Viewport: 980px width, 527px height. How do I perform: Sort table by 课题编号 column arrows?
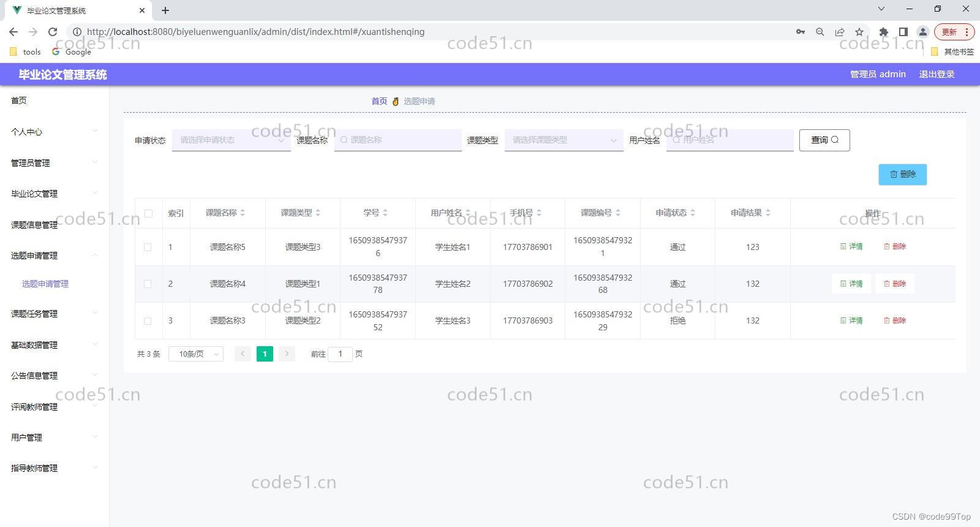(x=618, y=213)
